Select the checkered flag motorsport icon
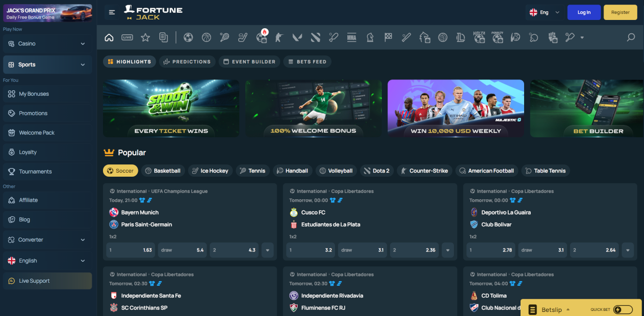 point(388,37)
